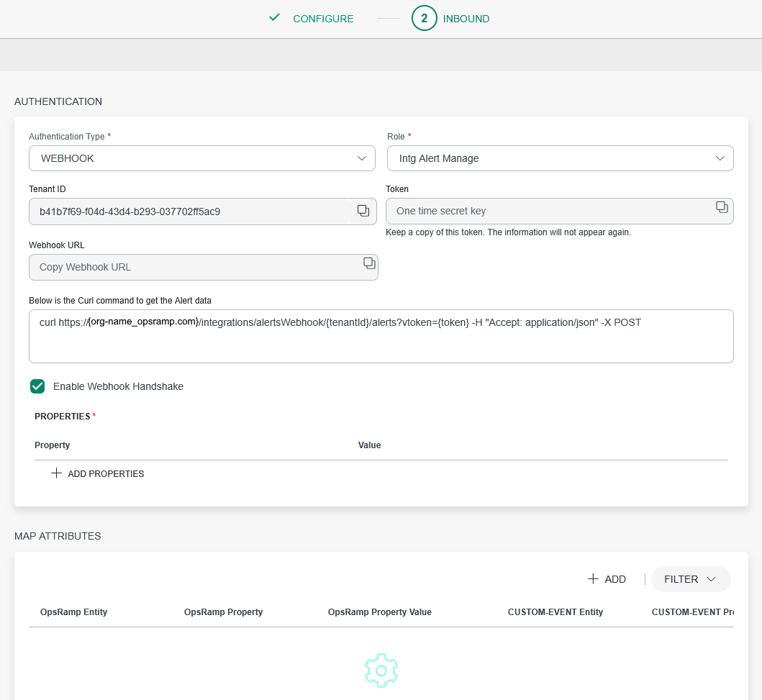
Task: Copy the one time Token
Action: [722, 207]
